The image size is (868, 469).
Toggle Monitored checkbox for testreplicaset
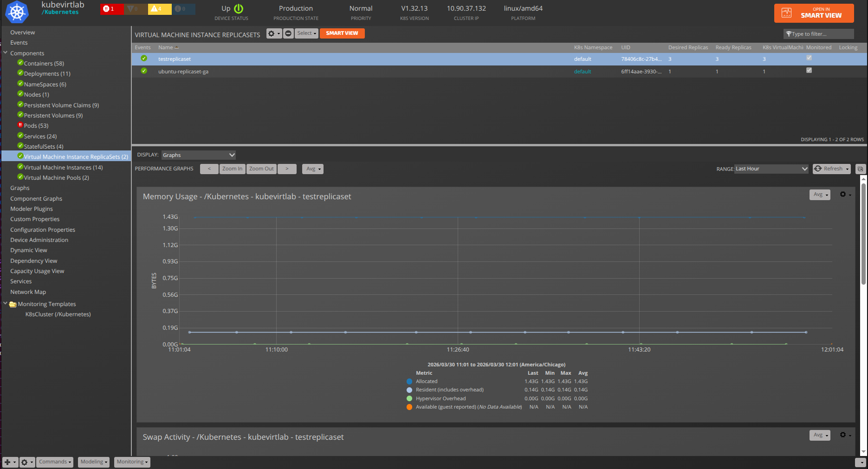tap(809, 58)
